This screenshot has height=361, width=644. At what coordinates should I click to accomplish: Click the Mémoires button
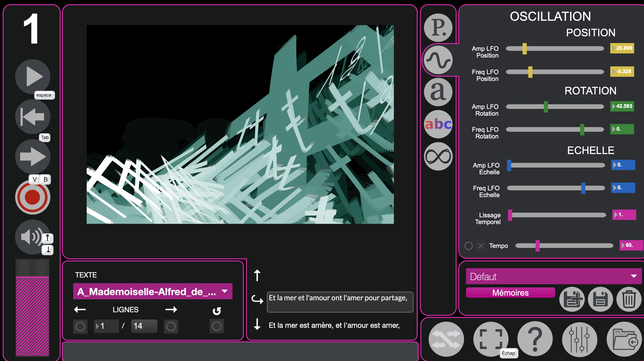[510, 293]
